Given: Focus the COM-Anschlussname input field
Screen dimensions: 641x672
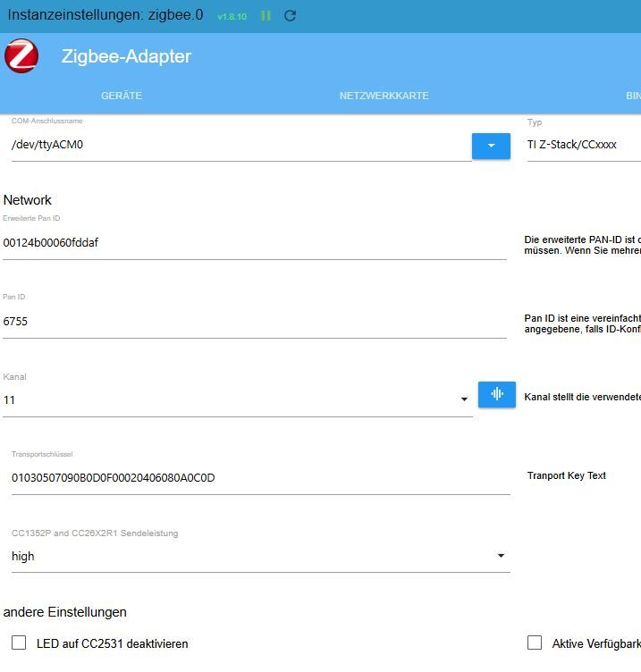Looking at the screenshot, I should 241,145.
